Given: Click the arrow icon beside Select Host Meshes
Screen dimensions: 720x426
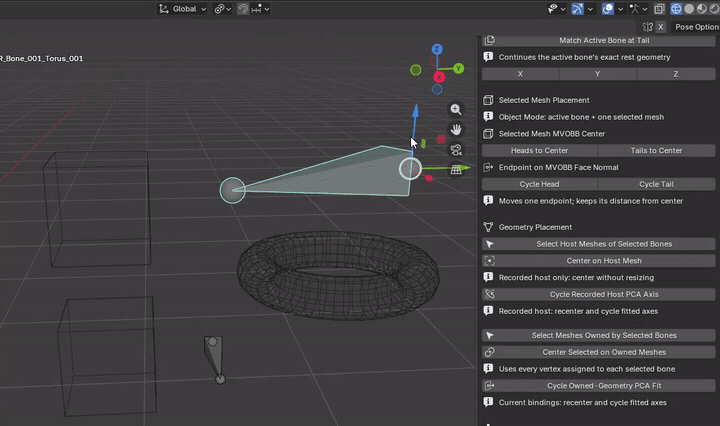Looking at the screenshot, I should pyautogui.click(x=489, y=244).
